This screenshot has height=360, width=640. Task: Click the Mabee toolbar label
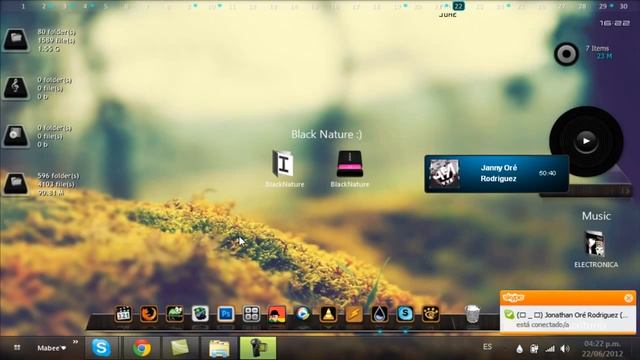51,348
